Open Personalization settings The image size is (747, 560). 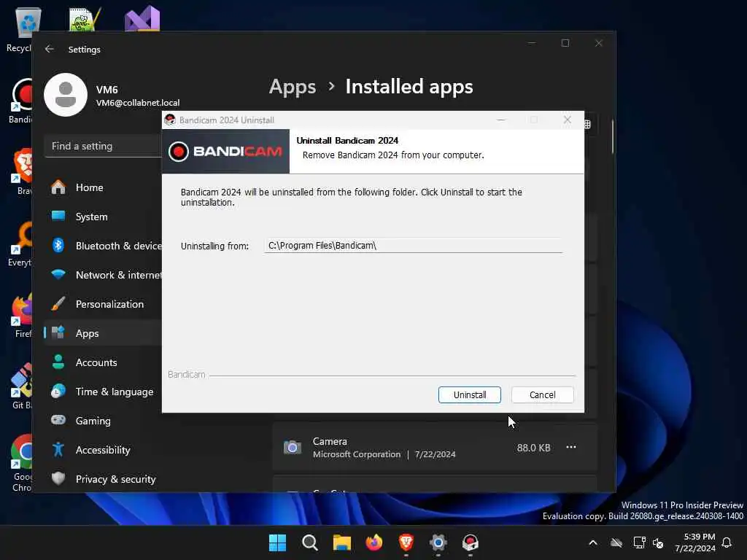(x=103, y=304)
